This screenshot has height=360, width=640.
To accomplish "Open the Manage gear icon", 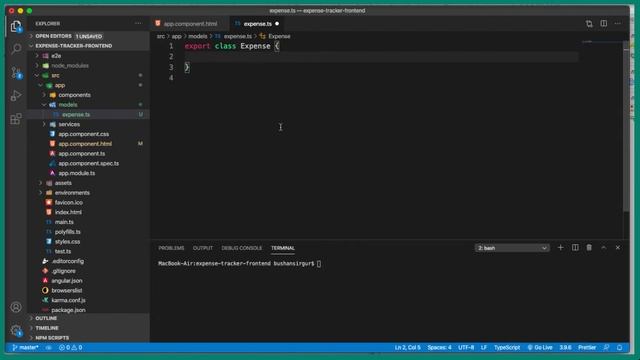I will (16, 330).
